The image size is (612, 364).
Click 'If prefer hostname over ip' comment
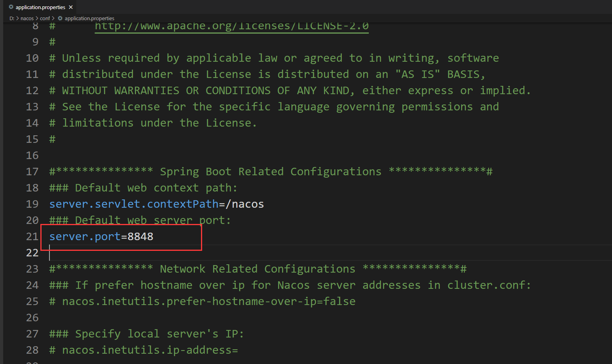(x=290, y=285)
